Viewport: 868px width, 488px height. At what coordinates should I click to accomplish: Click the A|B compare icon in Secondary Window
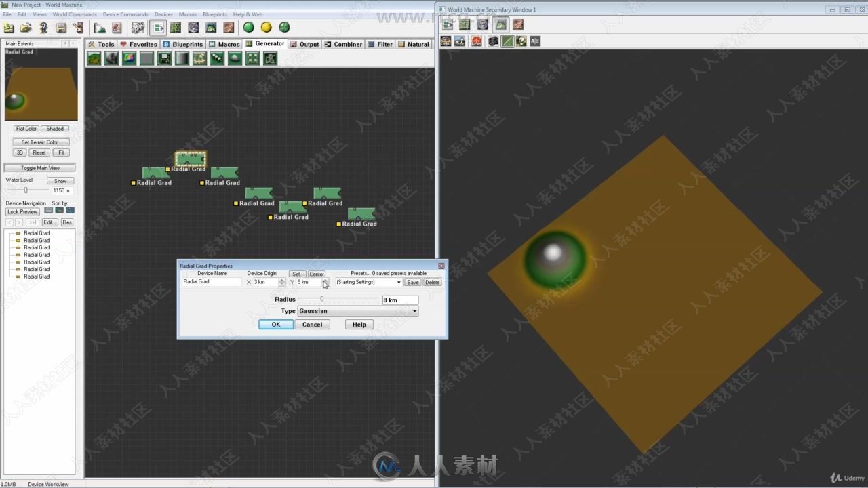tap(535, 41)
